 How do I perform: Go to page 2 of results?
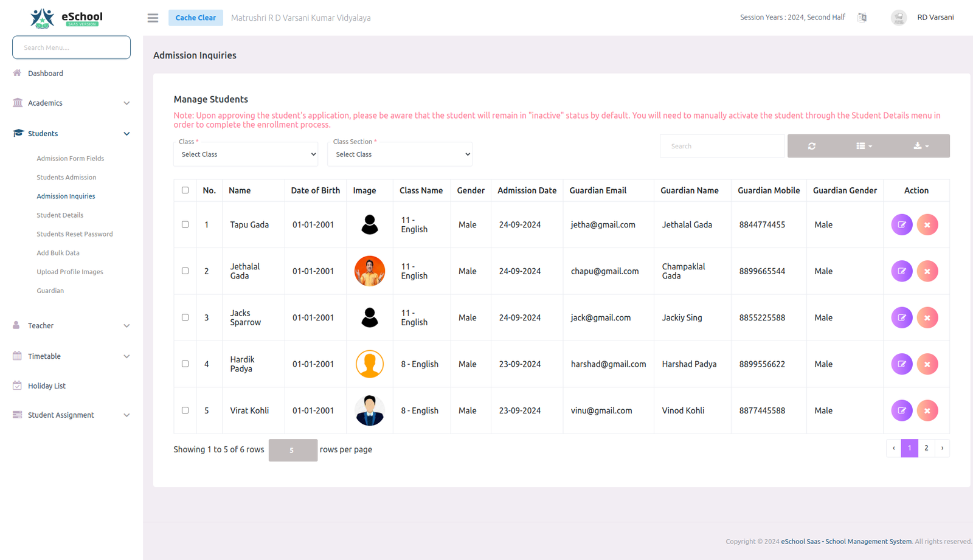tap(926, 448)
